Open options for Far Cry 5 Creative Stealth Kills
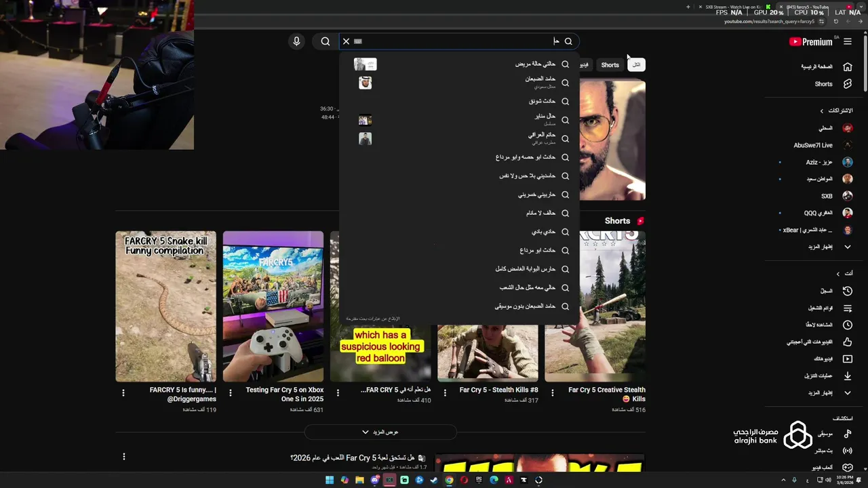 [553, 392]
